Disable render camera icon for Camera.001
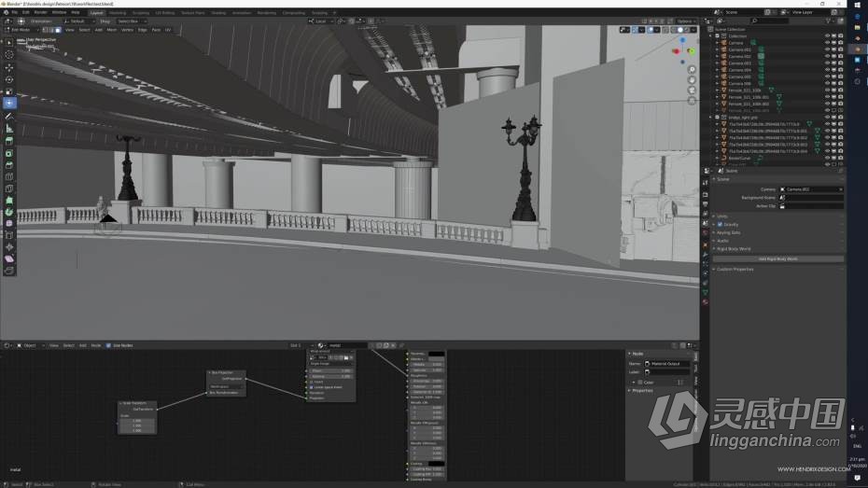 (x=840, y=49)
